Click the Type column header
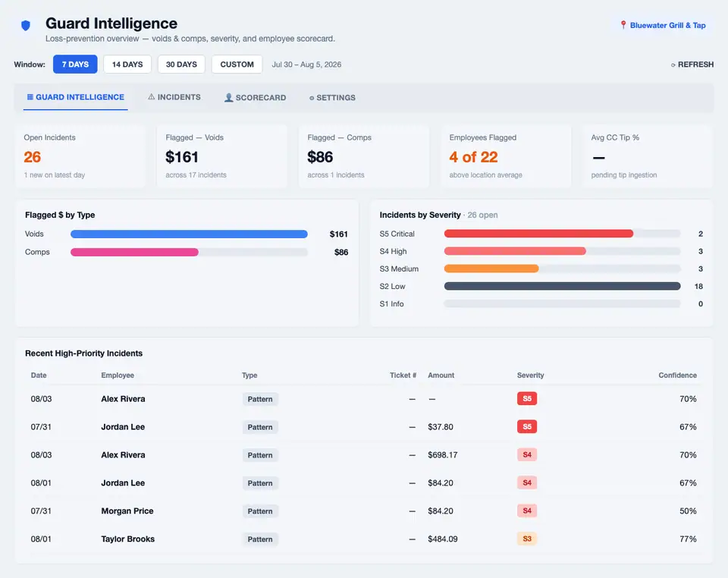This screenshot has height=578, width=728. click(249, 375)
